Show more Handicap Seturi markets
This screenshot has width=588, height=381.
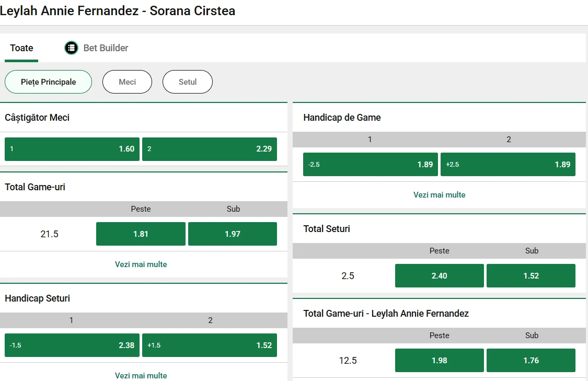pos(141,375)
